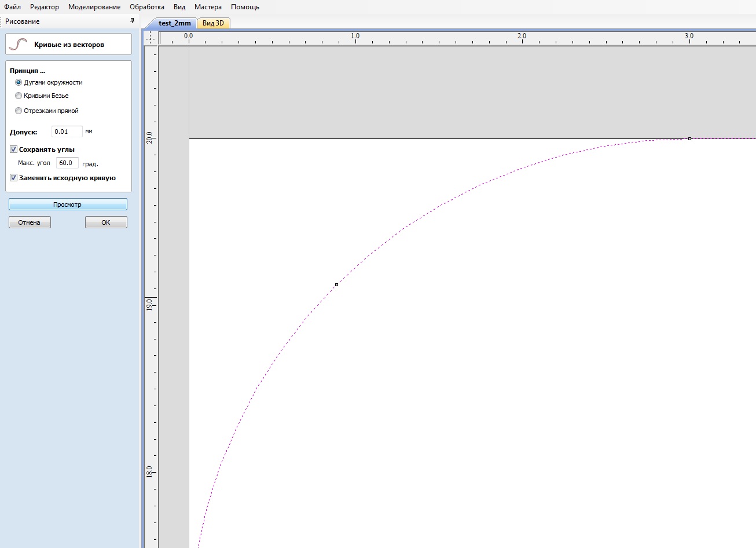Select Кривыми Безье radio option
The height and width of the screenshot is (548, 756).
pos(19,96)
